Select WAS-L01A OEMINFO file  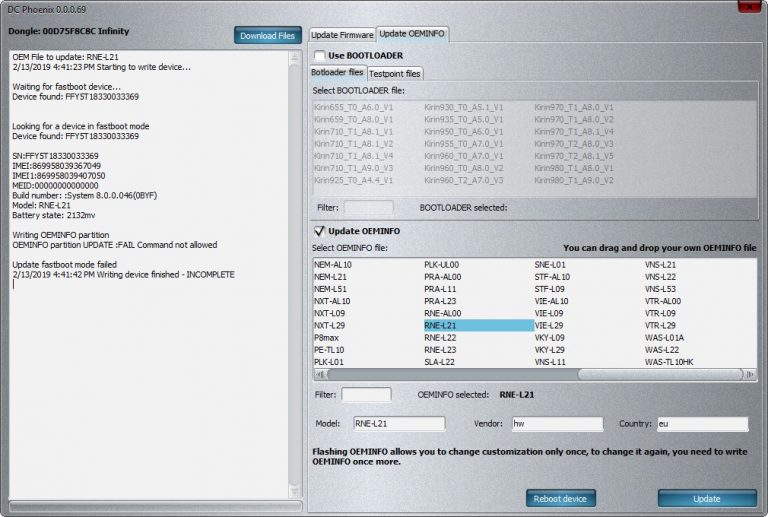tap(664, 338)
